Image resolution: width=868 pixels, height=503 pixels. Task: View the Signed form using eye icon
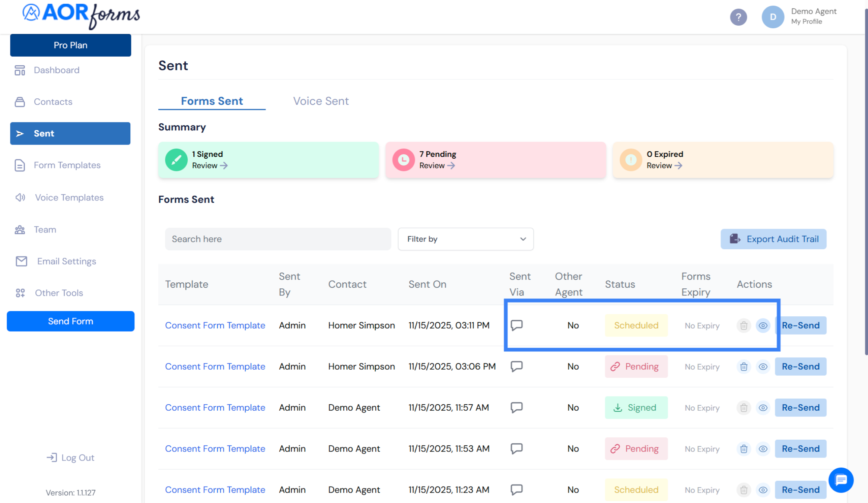tap(763, 408)
